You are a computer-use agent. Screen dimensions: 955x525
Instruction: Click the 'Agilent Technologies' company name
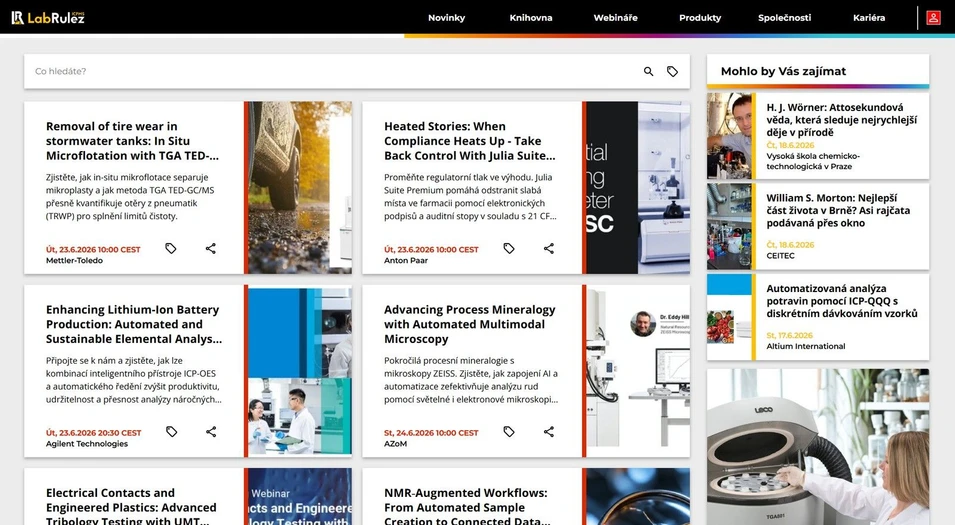click(87, 444)
